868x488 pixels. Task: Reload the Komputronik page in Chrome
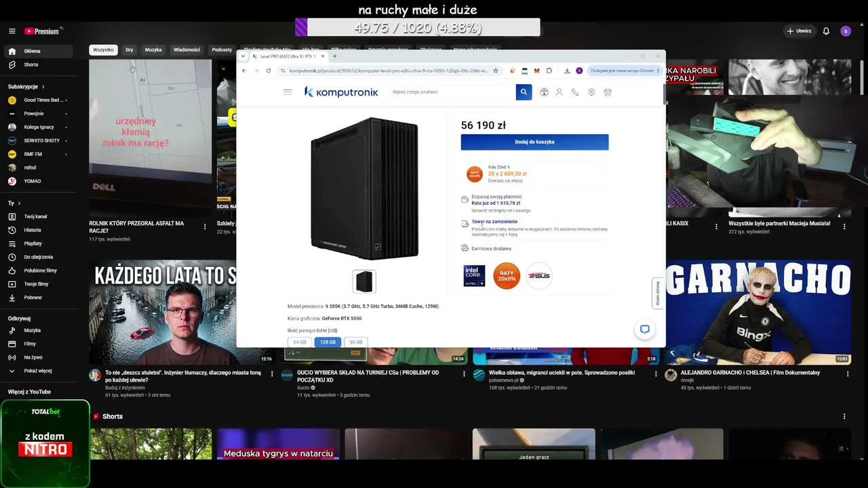point(269,70)
